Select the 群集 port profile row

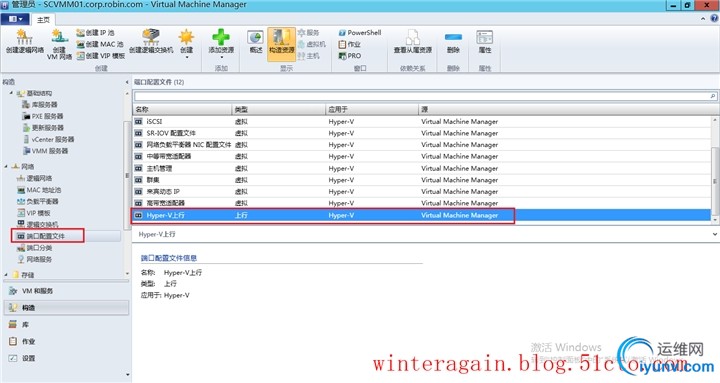coord(422,180)
